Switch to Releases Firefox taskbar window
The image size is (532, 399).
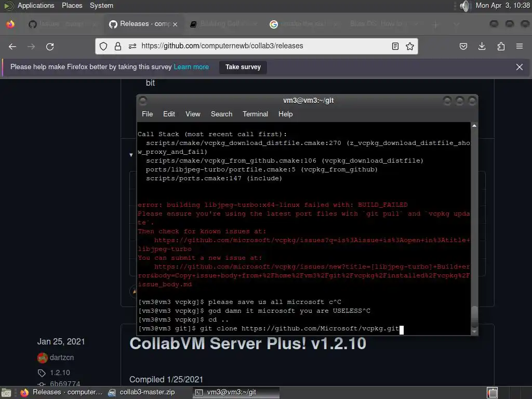(61, 393)
